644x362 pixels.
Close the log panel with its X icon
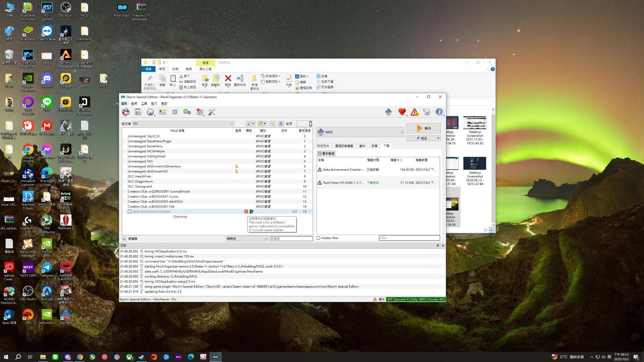pyautogui.click(x=443, y=246)
